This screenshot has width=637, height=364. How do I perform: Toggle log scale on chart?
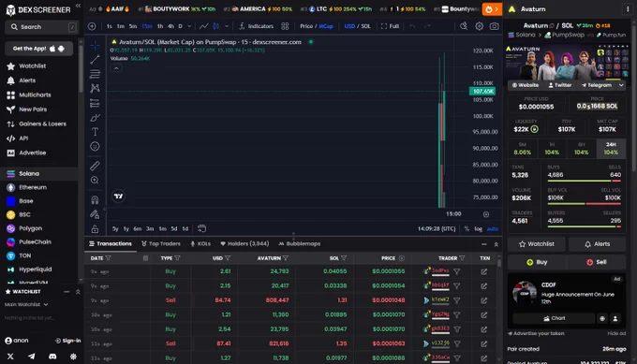(478, 229)
